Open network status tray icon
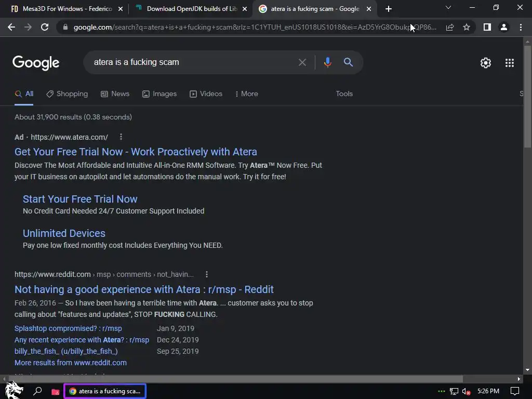532x399 pixels. 454,392
